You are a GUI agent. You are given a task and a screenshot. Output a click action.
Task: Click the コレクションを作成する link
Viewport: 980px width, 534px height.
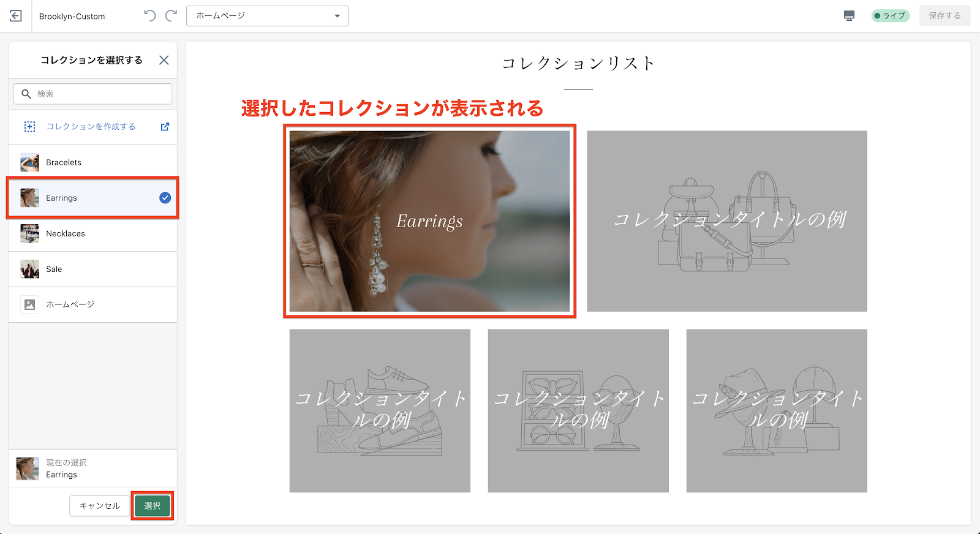pyautogui.click(x=91, y=127)
